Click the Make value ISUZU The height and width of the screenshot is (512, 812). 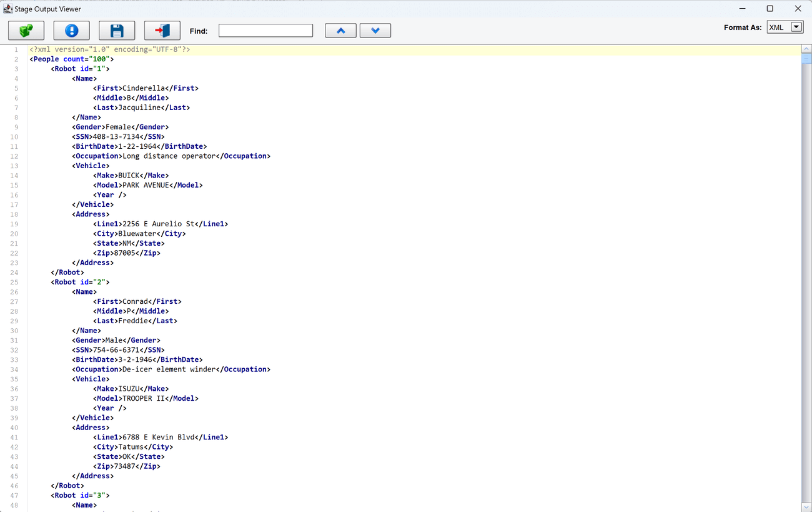(x=129, y=389)
